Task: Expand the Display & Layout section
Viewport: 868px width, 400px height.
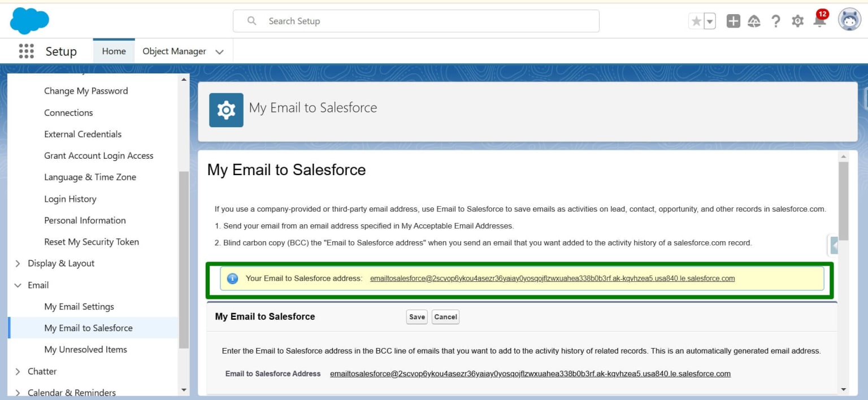Action: click(18, 263)
